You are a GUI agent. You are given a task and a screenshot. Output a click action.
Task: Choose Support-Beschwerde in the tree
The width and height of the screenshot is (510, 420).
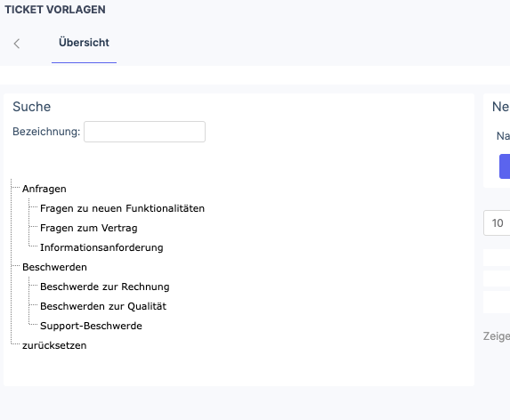coord(91,326)
